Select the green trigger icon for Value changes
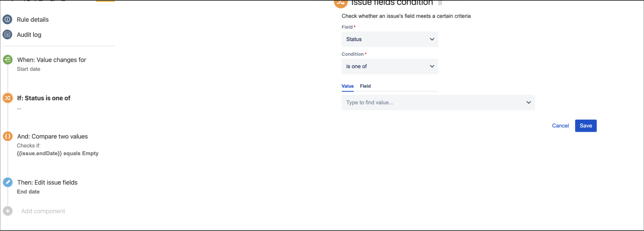The height and width of the screenshot is (231, 644). coord(8,60)
